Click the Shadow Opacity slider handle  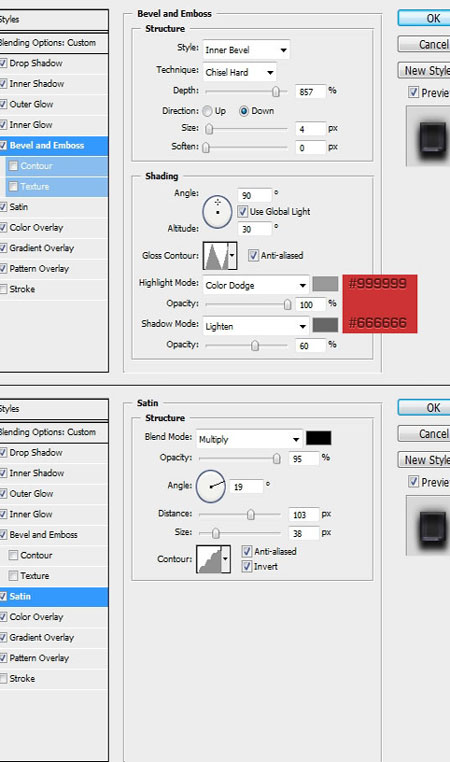pyautogui.click(x=255, y=346)
